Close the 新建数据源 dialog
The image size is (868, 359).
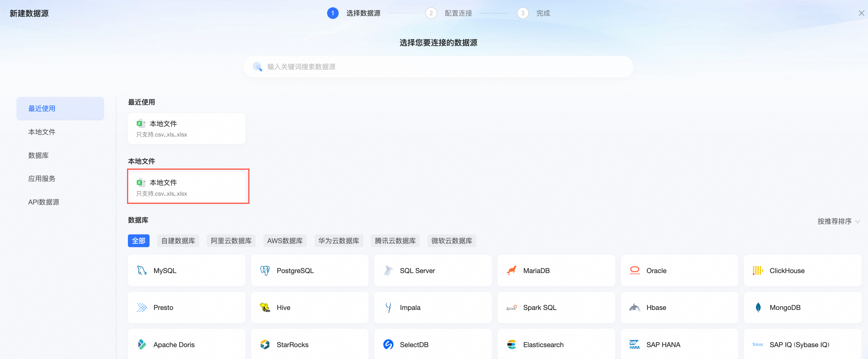click(861, 13)
